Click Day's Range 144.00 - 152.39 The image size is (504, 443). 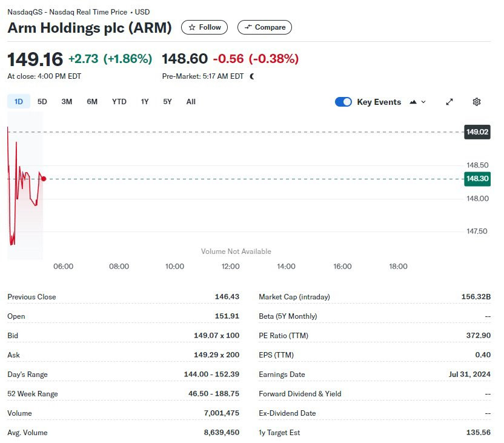click(211, 374)
